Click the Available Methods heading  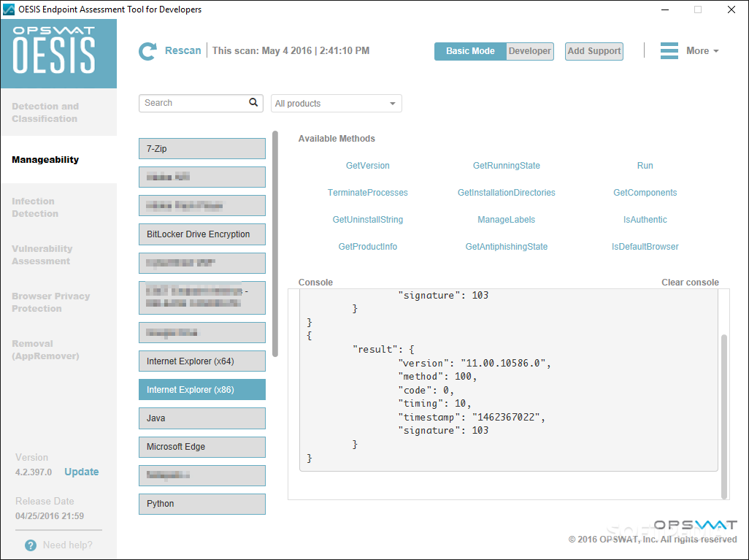coord(337,139)
